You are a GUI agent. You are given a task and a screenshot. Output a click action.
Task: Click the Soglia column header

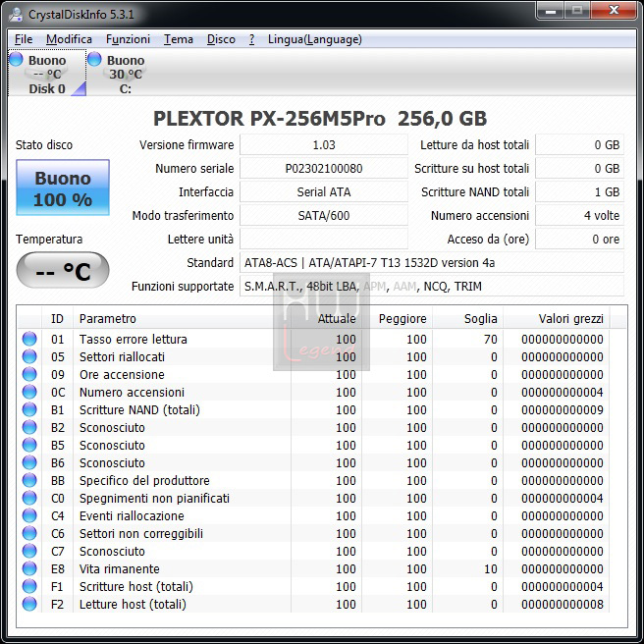468,319
